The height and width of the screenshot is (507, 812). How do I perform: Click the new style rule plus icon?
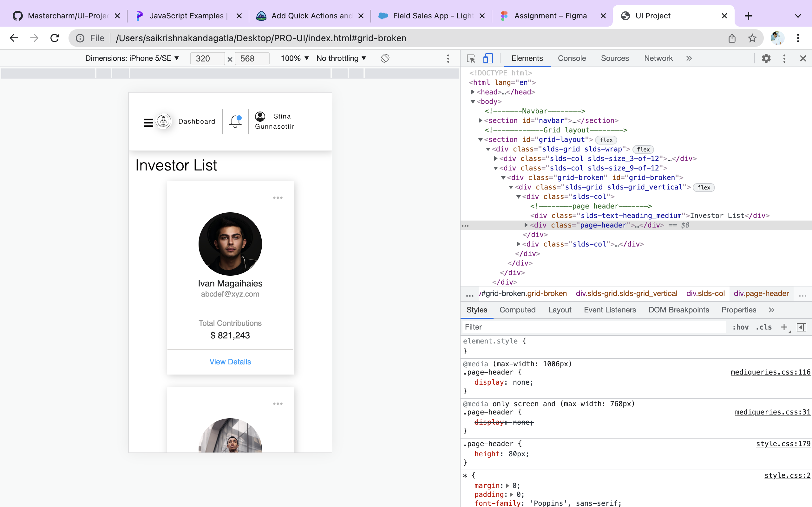coord(784,327)
